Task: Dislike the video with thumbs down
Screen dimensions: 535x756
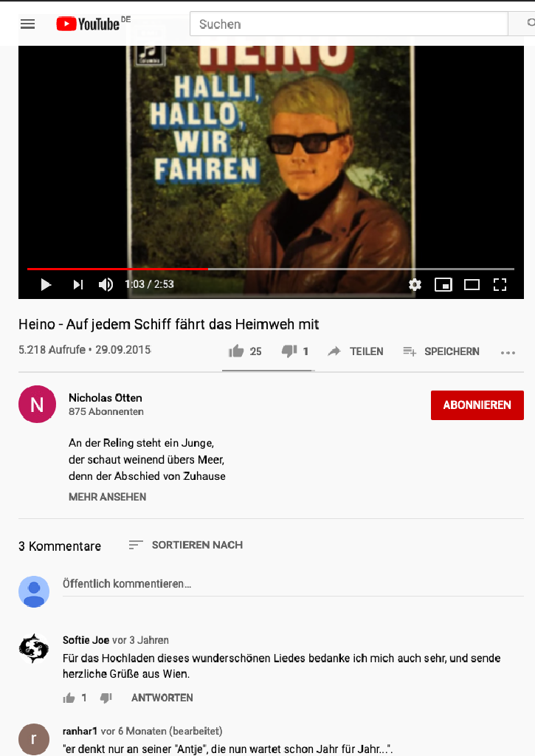Action: click(x=295, y=351)
